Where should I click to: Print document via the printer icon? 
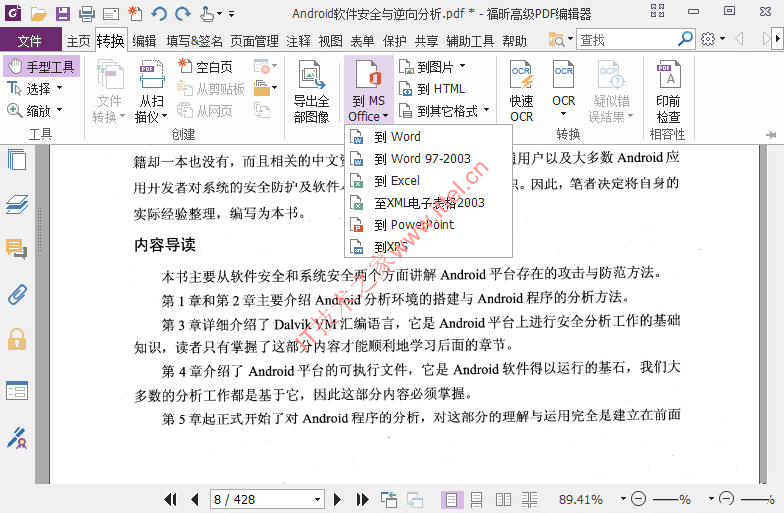point(87,14)
